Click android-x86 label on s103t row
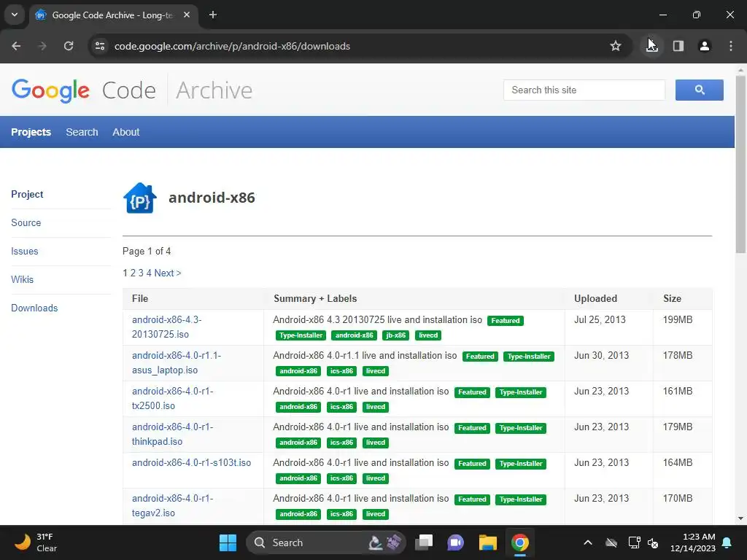 coord(298,478)
